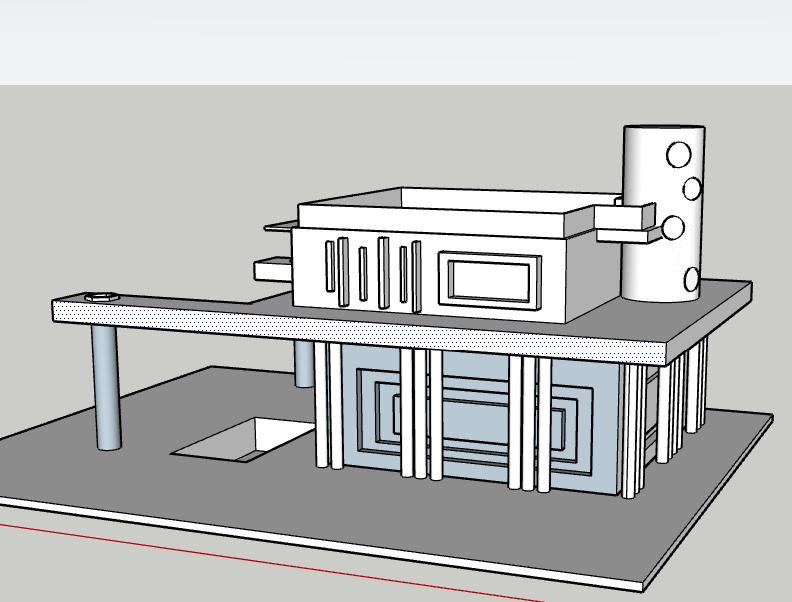Select the thin ledge at the upper-left roof corner
792x602 pixels.
click(x=280, y=227)
